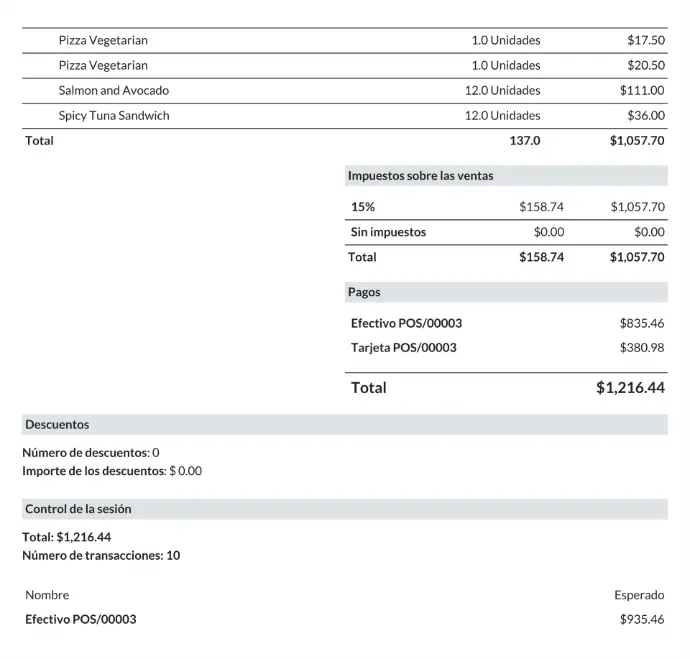This screenshot has width=690, height=659.
Task: Select the Spicy Tuna Sandwich line
Action: (114, 115)
